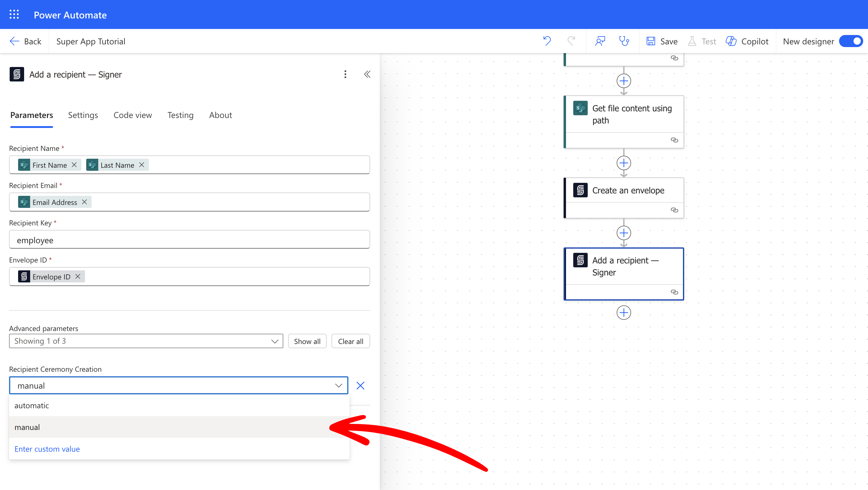Click the link icon on Add a recipient card
Screen dimensions: 868x490
pyautogui.click(x=675, y=292)
